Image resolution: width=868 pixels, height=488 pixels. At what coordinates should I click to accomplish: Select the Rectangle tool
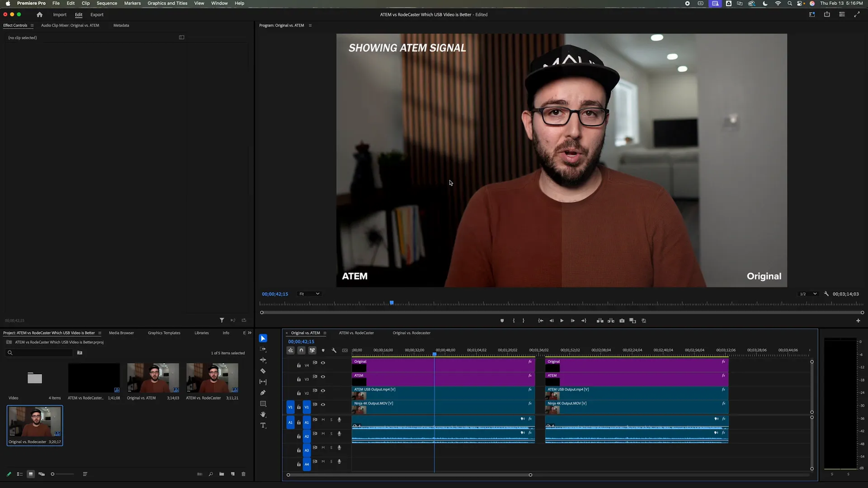pos(263,403)
